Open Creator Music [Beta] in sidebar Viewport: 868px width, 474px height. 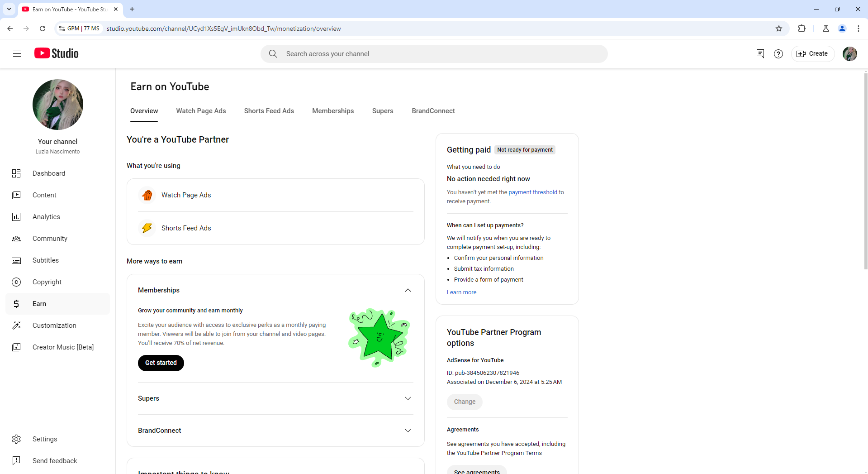pyautogui.click(x=58, y=347)
